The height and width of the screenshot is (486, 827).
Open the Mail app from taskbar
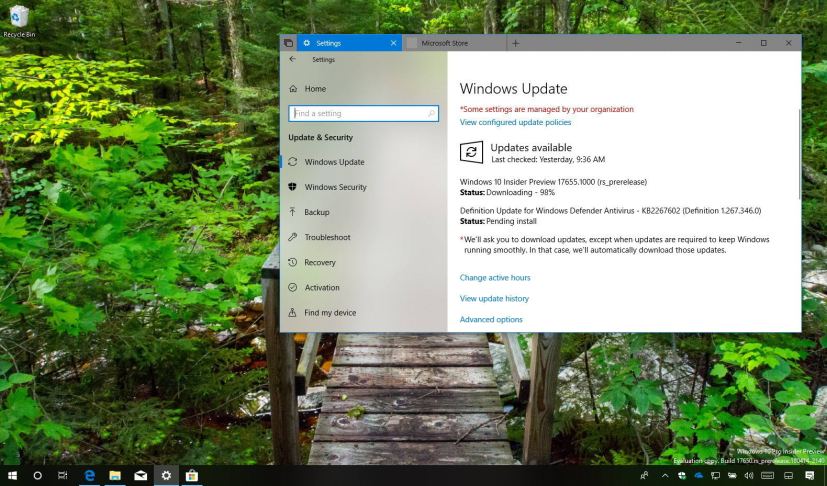141,475
